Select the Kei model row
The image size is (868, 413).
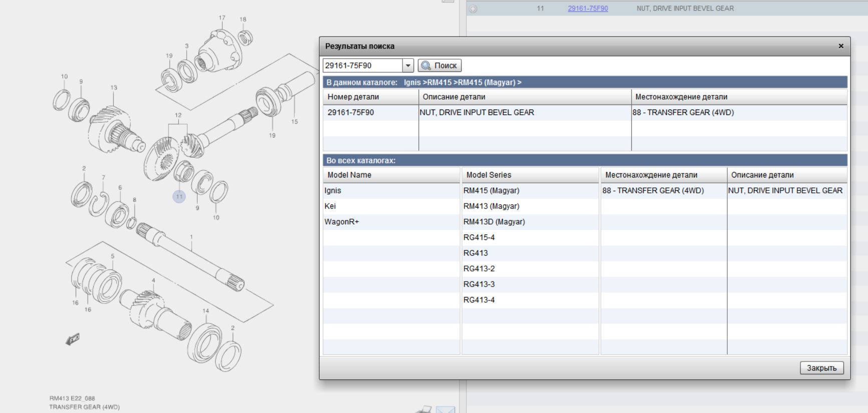(330, 206)
